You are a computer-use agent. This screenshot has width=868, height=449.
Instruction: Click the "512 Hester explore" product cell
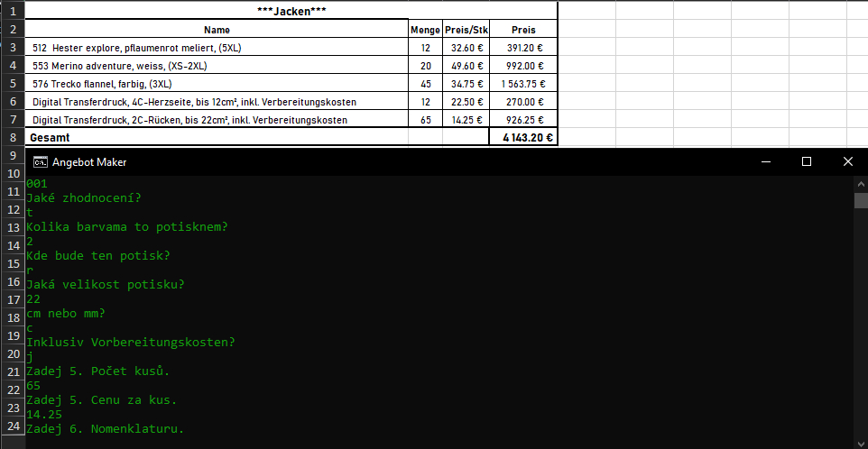coord(217,48)
